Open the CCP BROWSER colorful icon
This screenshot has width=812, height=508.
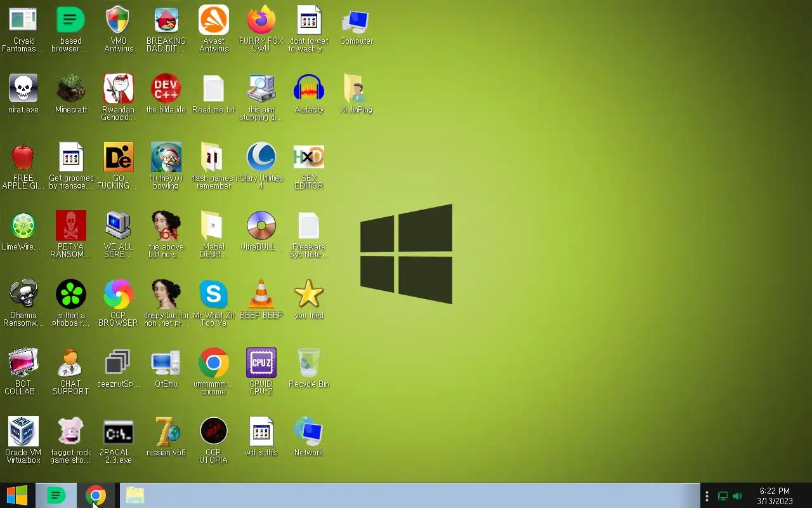(119, 295)
